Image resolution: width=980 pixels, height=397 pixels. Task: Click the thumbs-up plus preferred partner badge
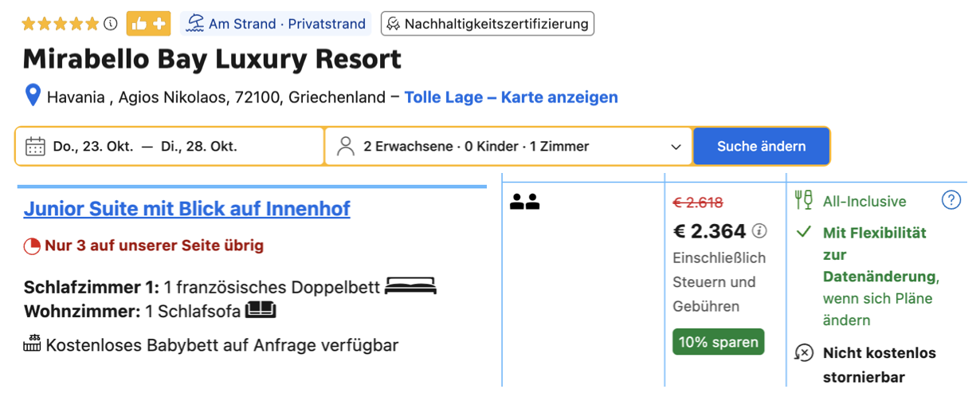148,24
